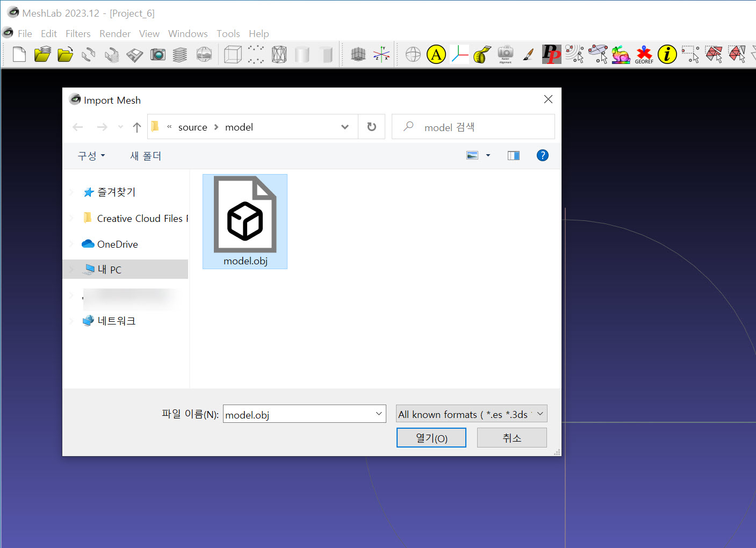Screen dimensions: 756x548
Task: Refresh the model folder listing
Action: coord(371,127)
